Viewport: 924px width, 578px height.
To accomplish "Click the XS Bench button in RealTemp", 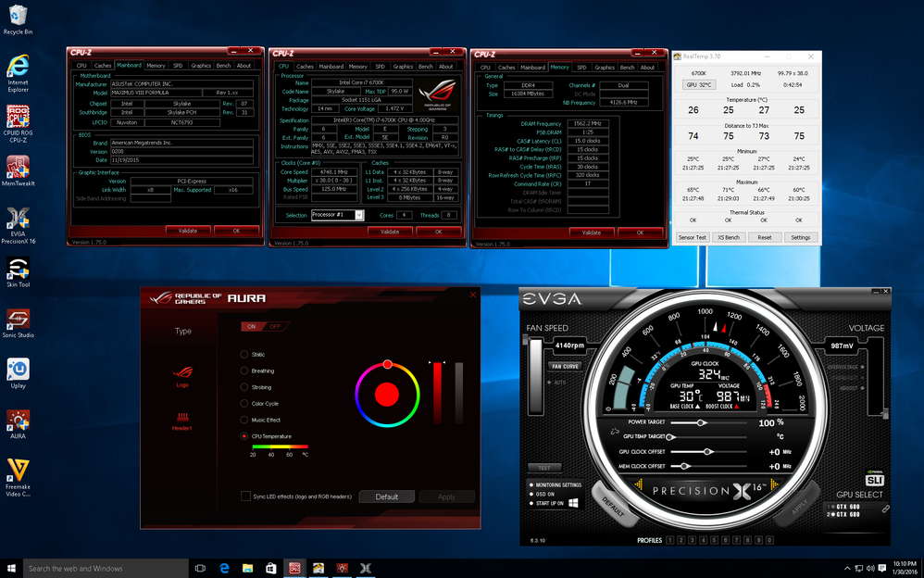I will click(729, 237).
